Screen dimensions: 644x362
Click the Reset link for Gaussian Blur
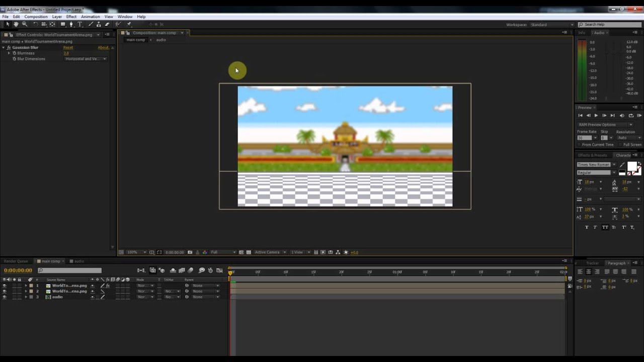(68, 47)
